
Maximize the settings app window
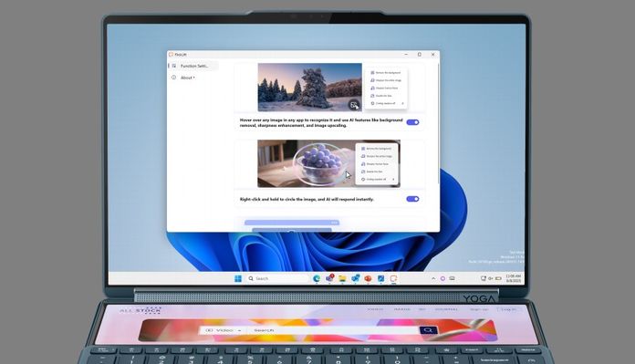[x=420, y=54]
